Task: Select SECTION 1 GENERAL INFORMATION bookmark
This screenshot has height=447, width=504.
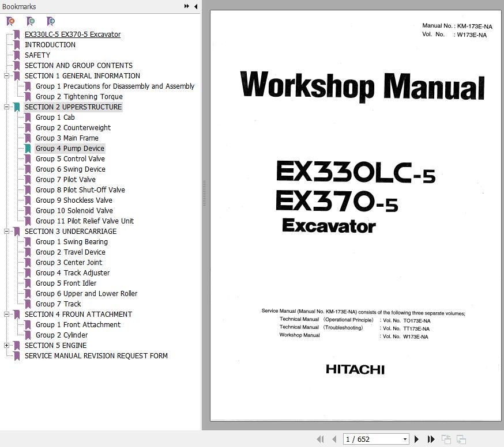Action: [x=82, y=76]
